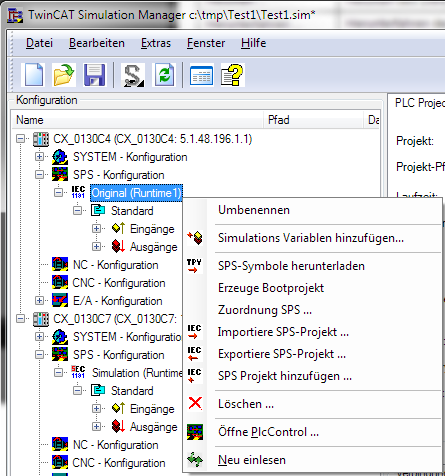The image size is (445, 476).
Task: Click the CX_0130C7 device icon
Action: pos(41,319)
